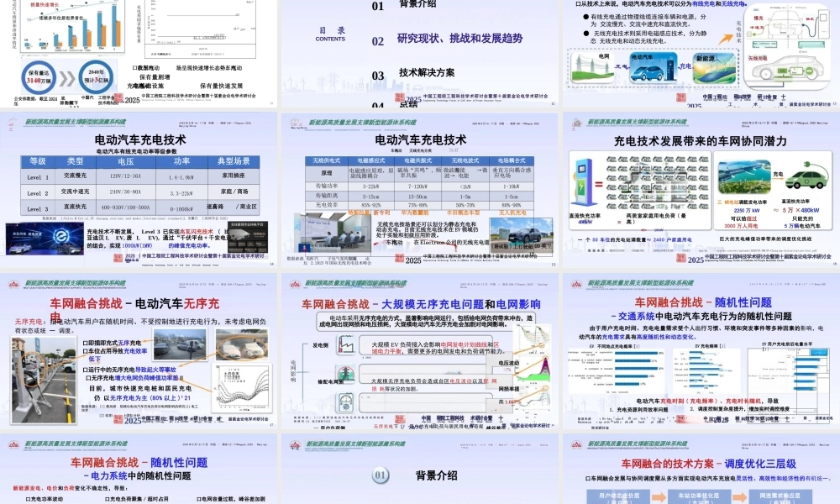Check the 即插即充式无序充电 bullet box
Screen dimensions: 840x504
pos(87,344)
